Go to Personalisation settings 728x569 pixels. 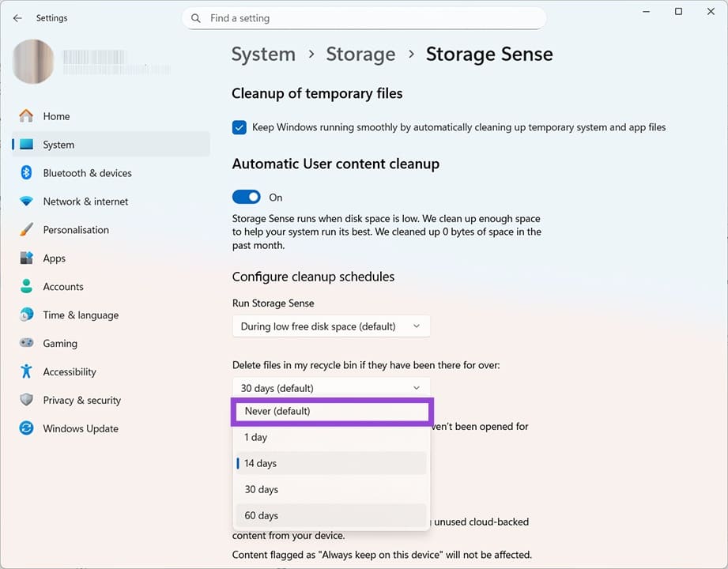click(76, 229)
